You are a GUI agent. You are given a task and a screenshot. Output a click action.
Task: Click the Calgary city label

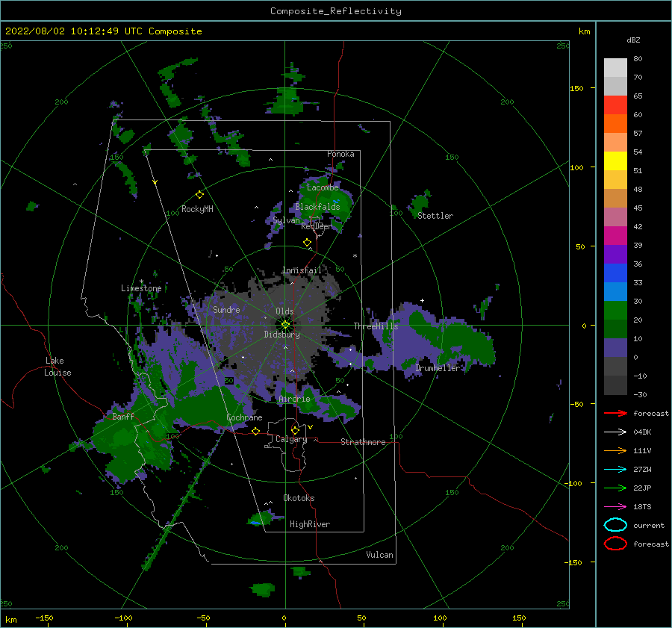coord(291,439)
